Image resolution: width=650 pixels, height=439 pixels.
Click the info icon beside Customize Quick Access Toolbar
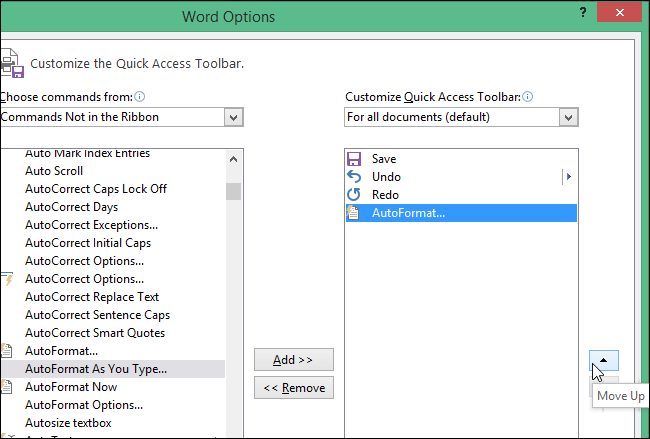[527, 97]
